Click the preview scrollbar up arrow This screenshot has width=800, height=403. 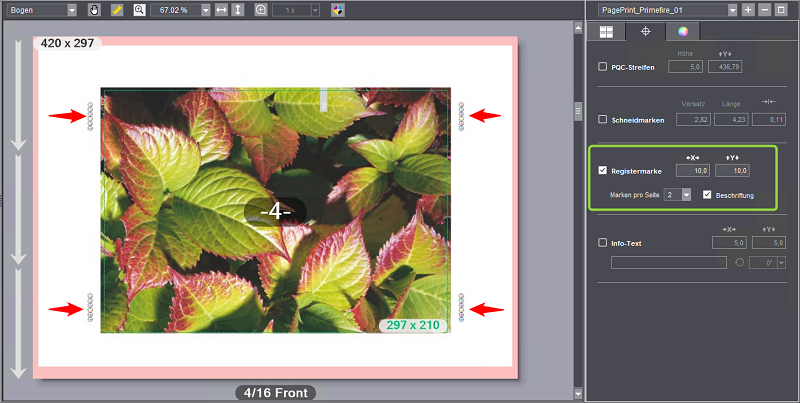pos(578,27)
